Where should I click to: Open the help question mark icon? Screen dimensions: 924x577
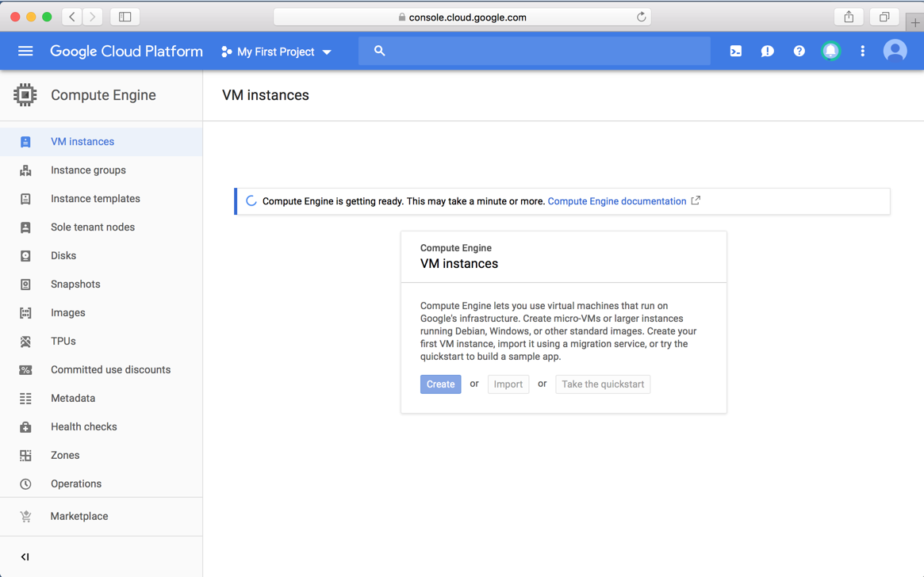[x=799, y=52]
